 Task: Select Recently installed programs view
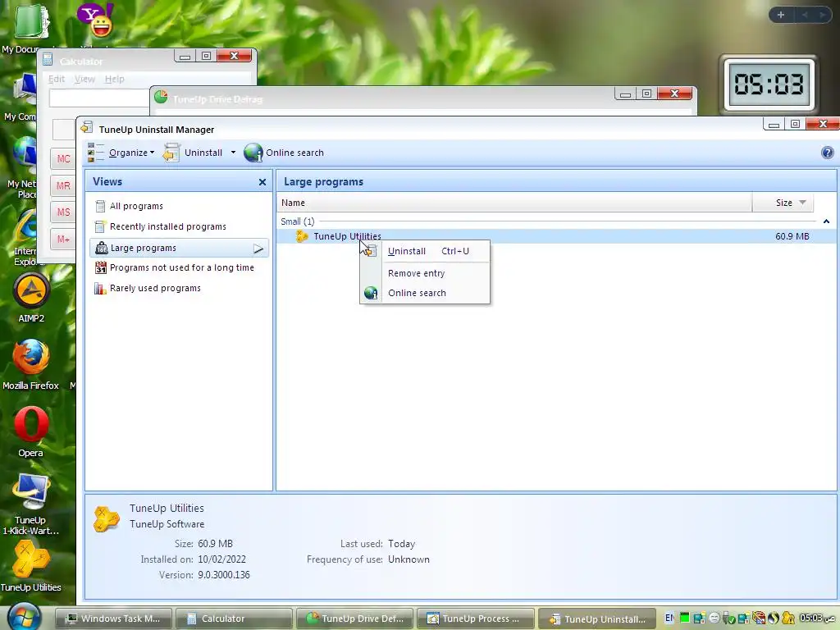coord(167,226)
